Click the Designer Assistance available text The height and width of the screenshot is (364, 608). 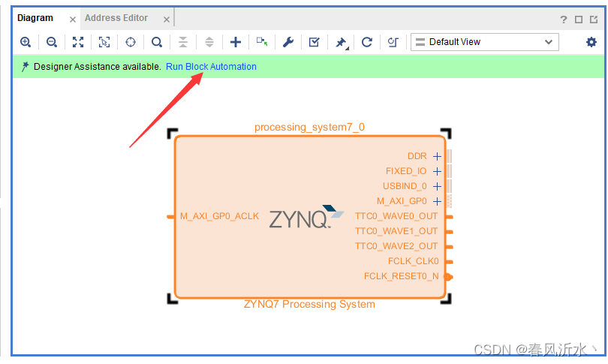click(x=98, y=67)
